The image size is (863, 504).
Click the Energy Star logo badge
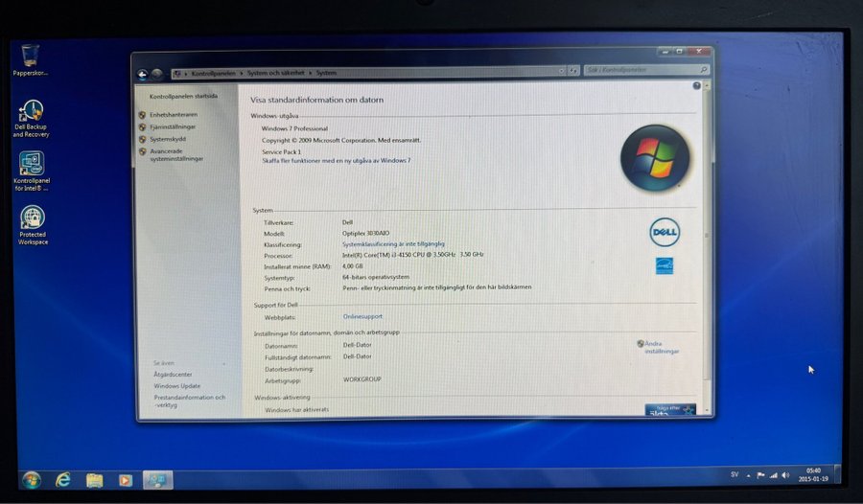[x=664, y=265]
